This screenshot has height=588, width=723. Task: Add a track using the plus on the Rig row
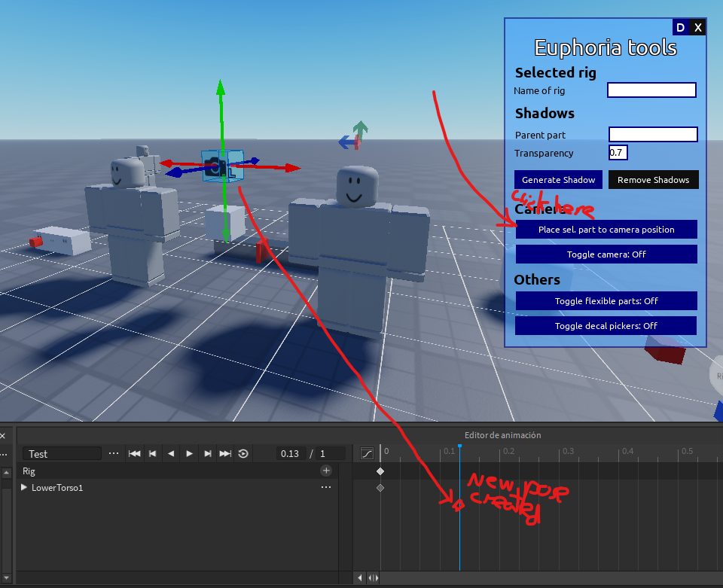click(326, 471)
